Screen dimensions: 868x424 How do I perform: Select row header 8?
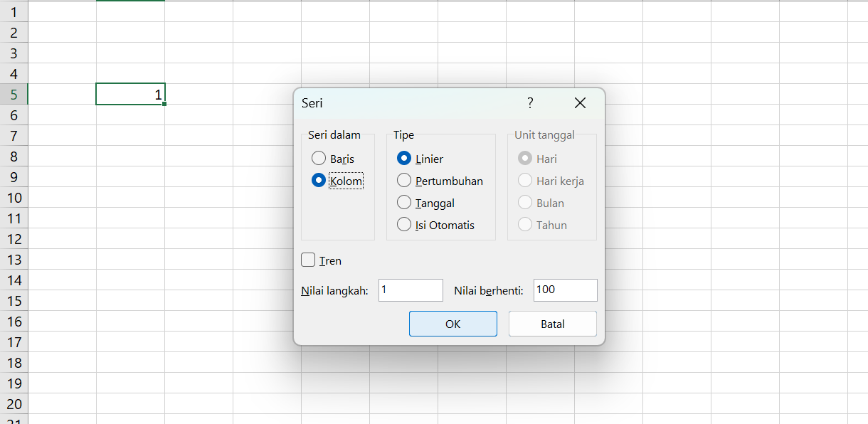click(14, 156)
